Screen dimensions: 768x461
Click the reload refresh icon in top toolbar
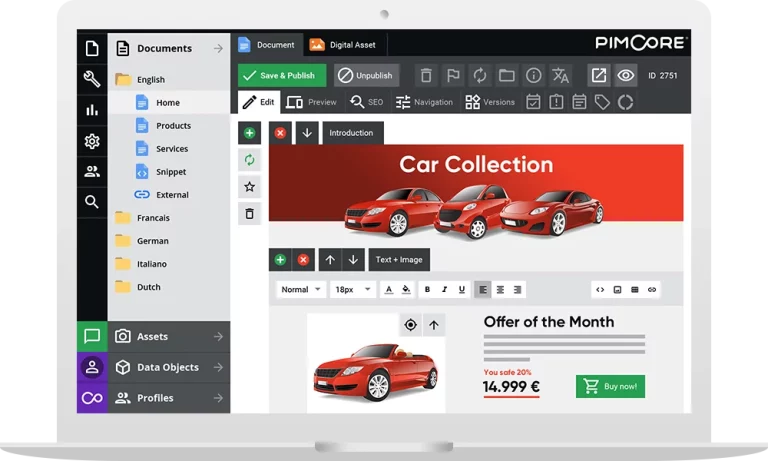pos(480,76)
